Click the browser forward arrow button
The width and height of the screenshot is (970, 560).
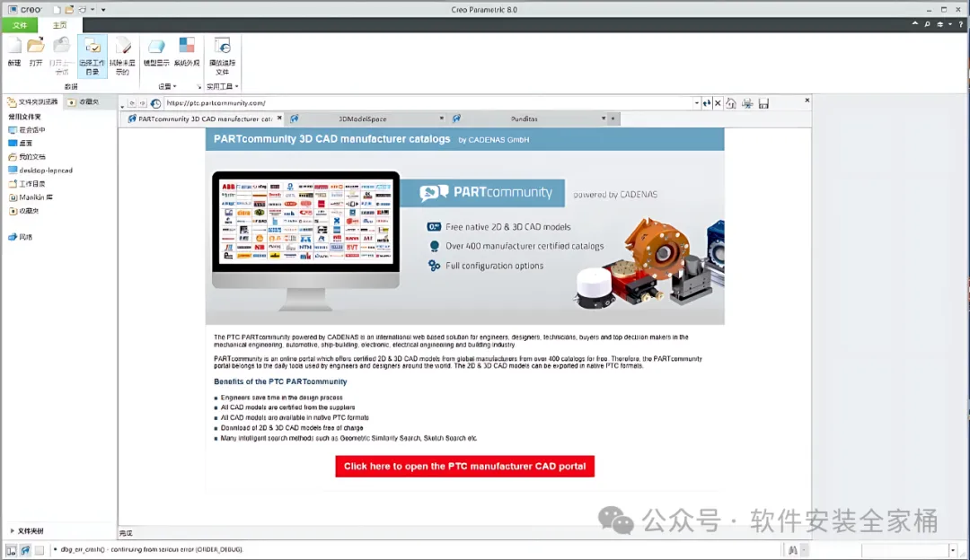(x=142, y=103)
